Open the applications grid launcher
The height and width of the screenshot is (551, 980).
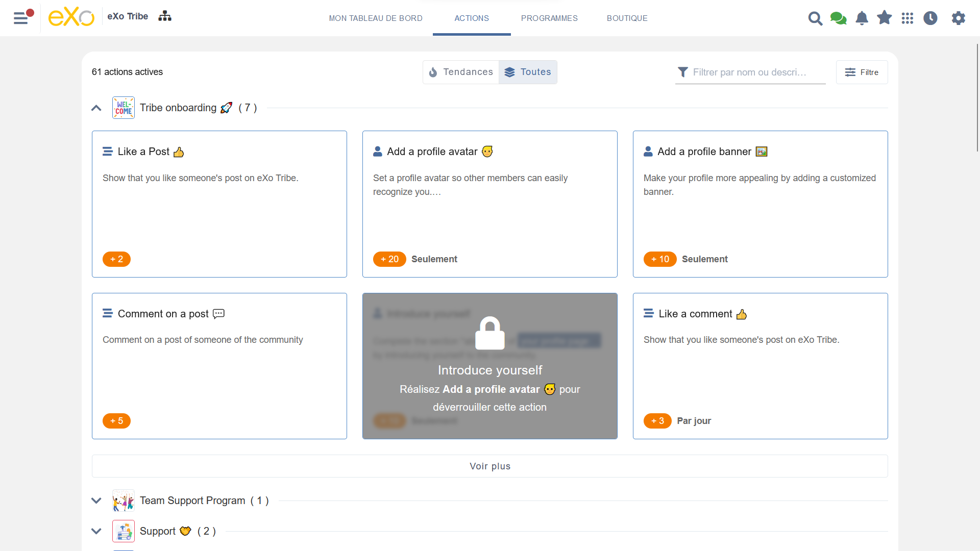tap(908, 18)
